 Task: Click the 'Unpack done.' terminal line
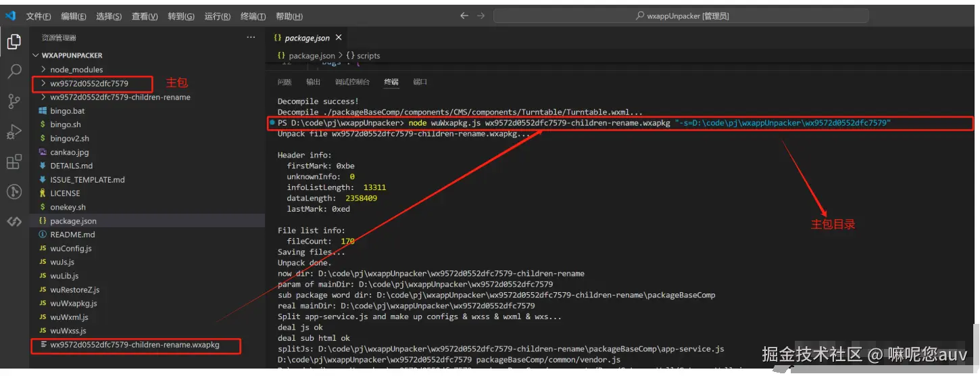click(304, 263)
